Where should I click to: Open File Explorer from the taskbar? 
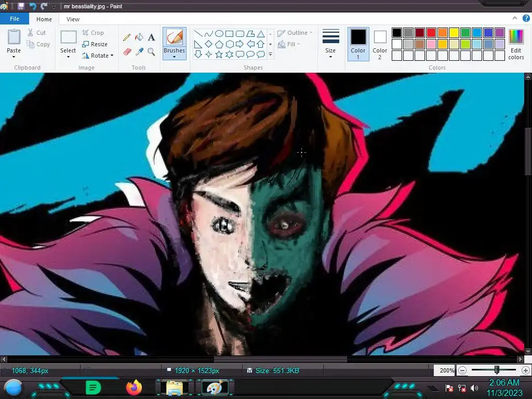175,388
